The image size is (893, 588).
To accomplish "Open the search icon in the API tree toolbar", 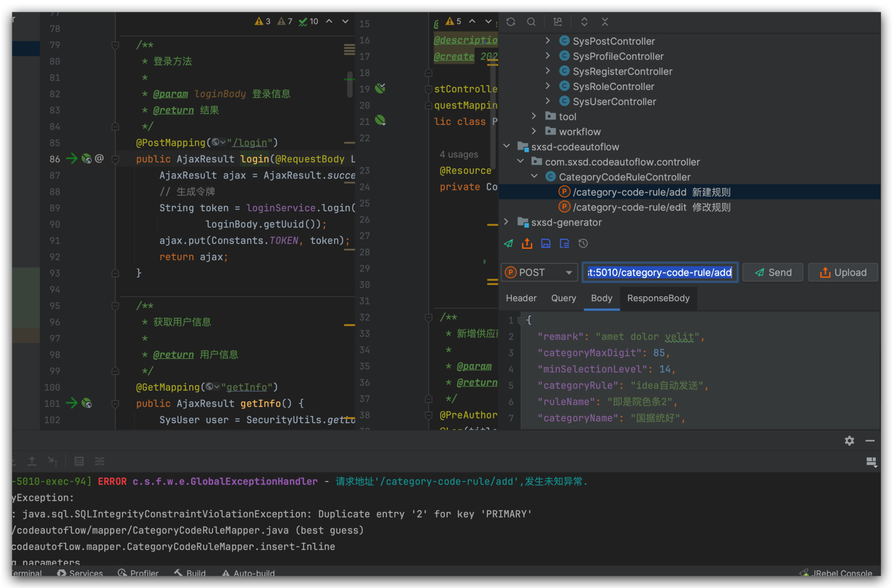I will click(x=531, y=22).
